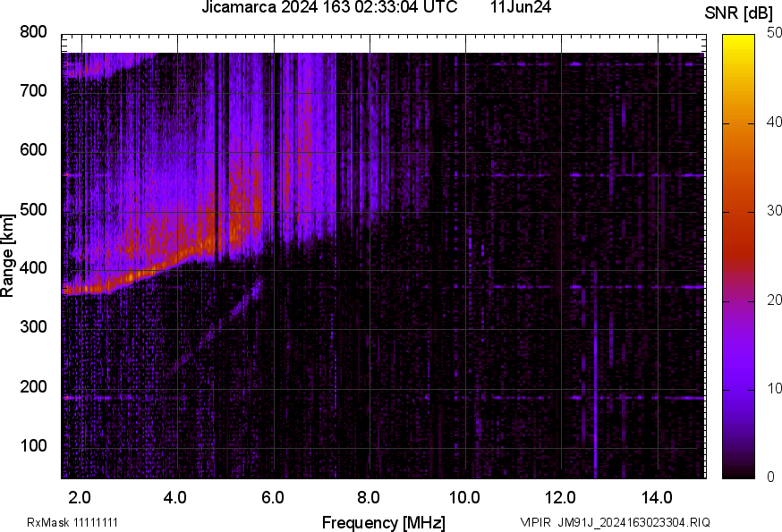Select the Range axis tick 200
Image resolution: width=782 pixels, height=532 pixels.
coord(33,386)
